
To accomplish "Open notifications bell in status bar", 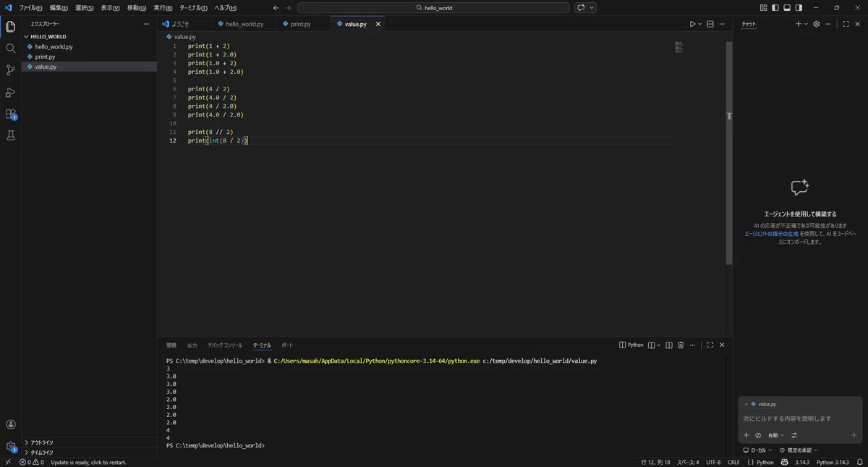I will coord(859,462).
